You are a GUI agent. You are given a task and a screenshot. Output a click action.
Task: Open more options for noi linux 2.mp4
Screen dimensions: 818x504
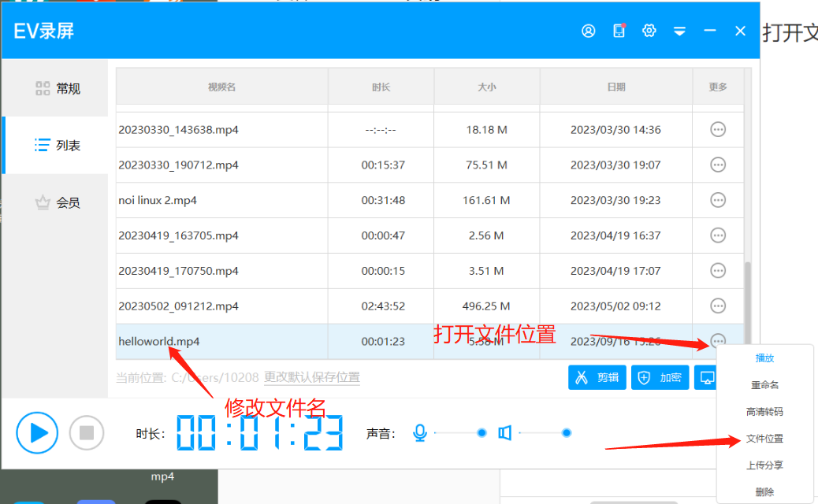point(718,200)
